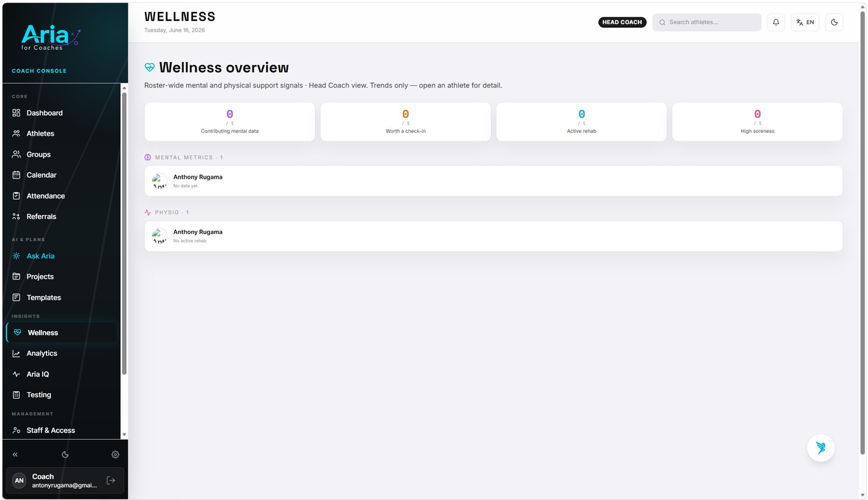Click the 'PHYSIO · 1' section label
The width and height of the screenshot is (868, 500).
172,213
